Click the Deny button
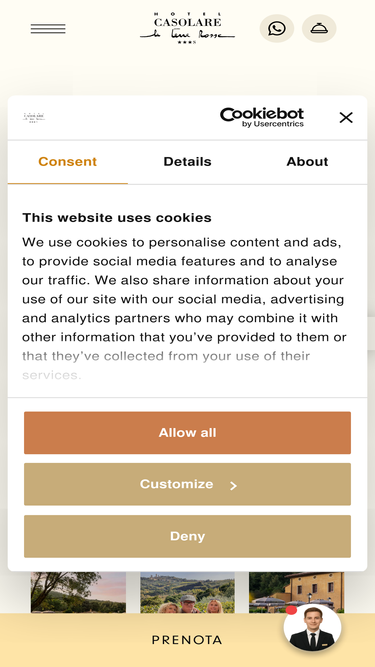 [x=188, y=536]
